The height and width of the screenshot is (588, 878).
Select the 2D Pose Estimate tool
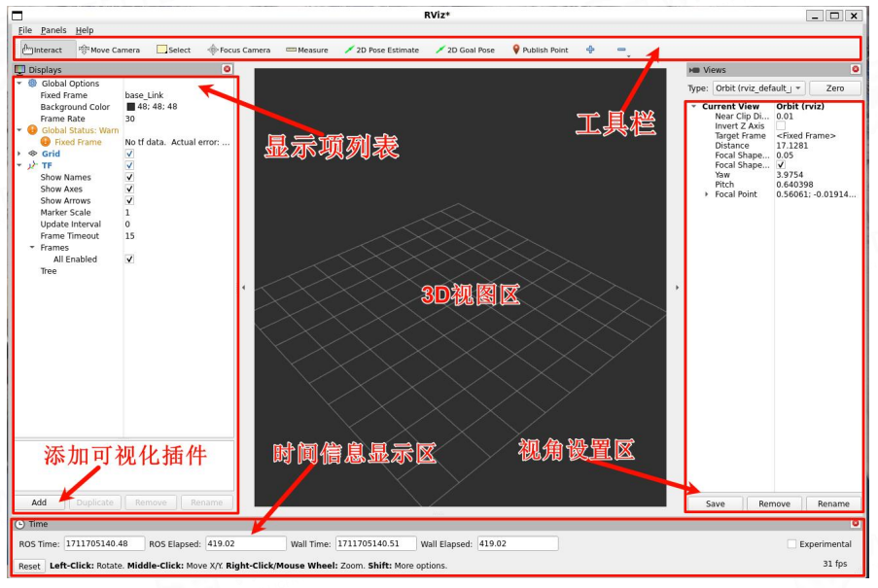(382, 50)
